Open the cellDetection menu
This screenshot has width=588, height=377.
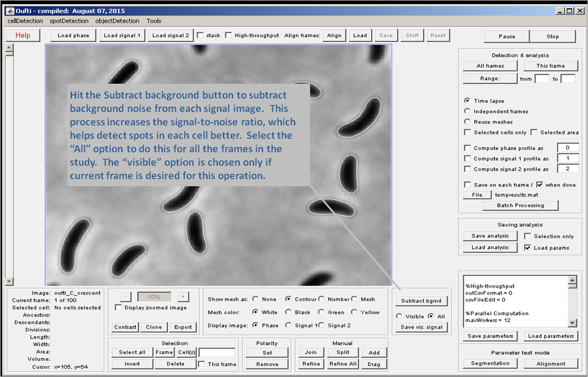[x=26, y=21]
